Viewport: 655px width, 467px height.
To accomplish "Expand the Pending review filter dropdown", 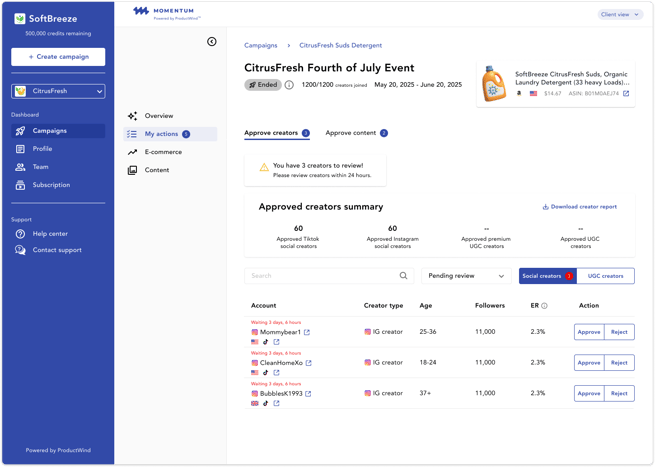I will point(466,276).
